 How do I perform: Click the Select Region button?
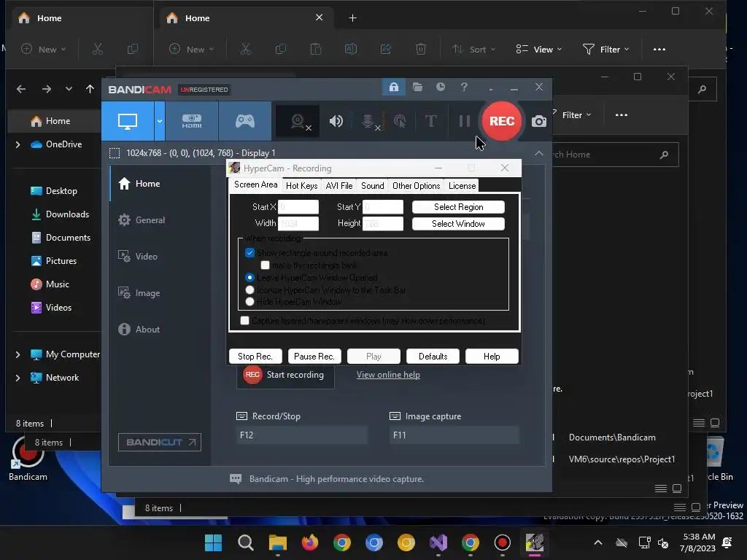pos(458,207)
